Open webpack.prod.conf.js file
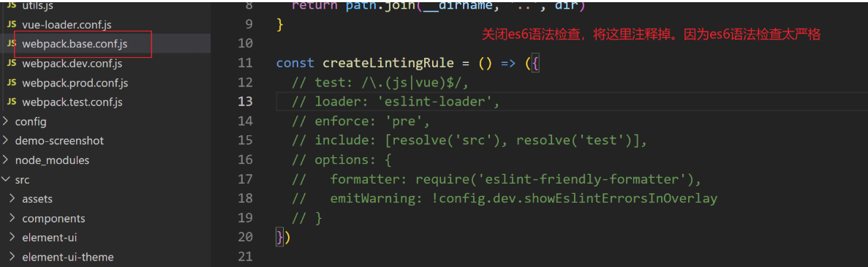The height and width of the screenshot is (267, 868). (75, 83)
